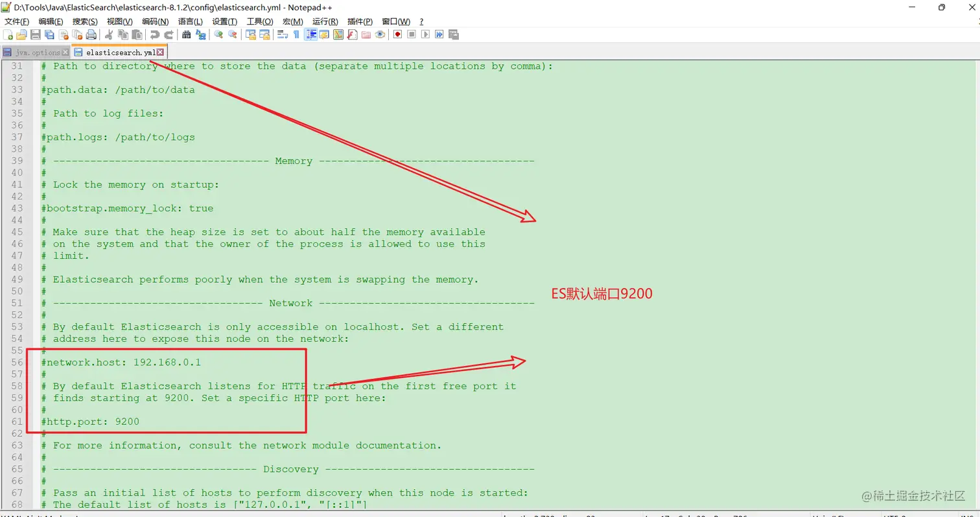
Task: Click the Close document toolbar icon
Action: (x=64, y=34)
